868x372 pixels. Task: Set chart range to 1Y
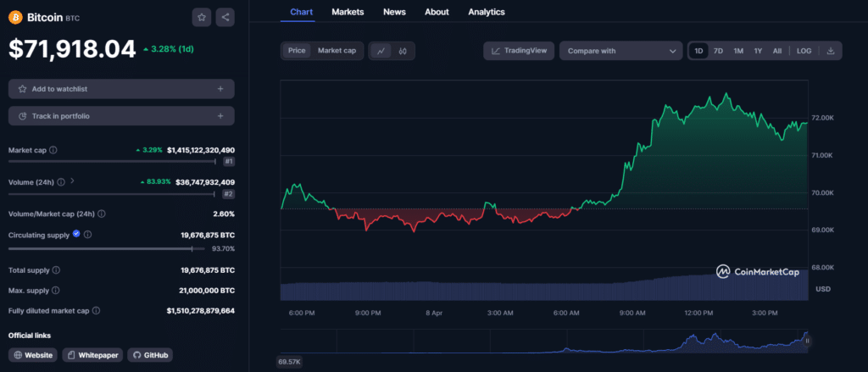(x=758, y=51)
